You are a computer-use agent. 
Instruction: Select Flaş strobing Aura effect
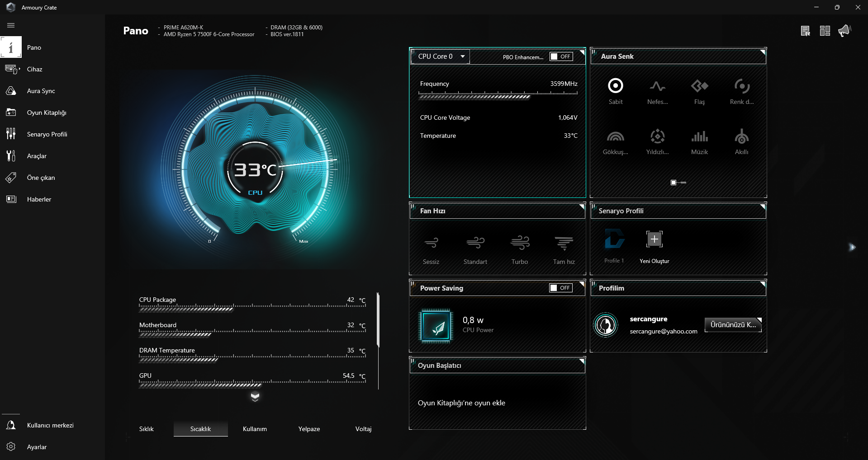coord(699,91)
